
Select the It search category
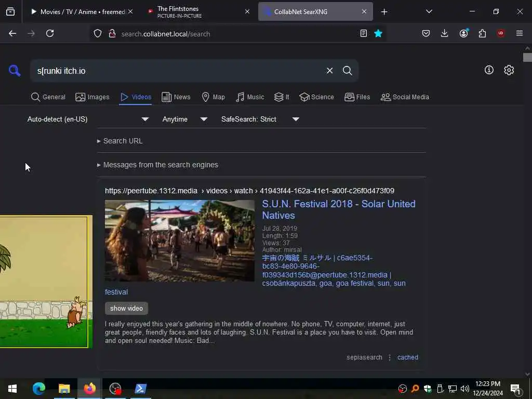coord(282,97)
